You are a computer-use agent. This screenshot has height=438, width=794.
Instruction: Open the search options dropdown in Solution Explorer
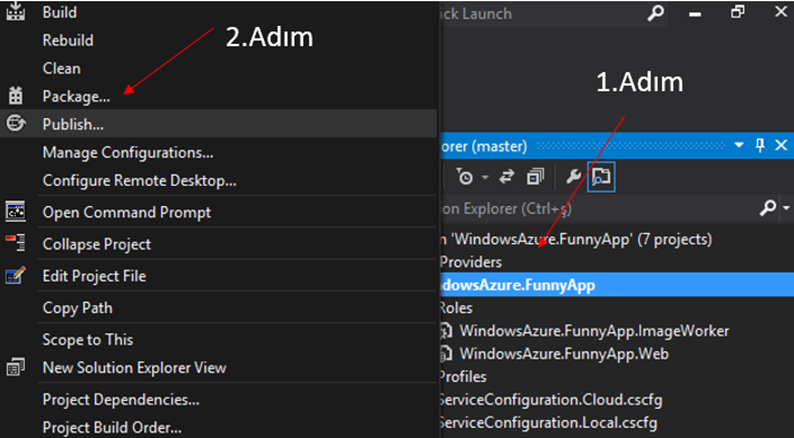pos(786,208)
